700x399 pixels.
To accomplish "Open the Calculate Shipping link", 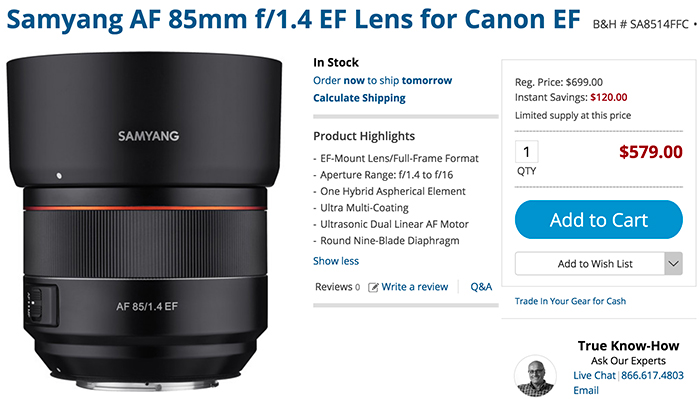I will [x=359, y=98].
